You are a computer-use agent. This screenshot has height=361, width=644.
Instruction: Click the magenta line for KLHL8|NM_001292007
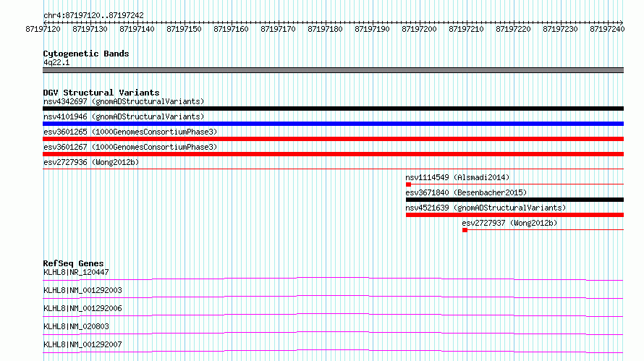(x=333, y=352)
